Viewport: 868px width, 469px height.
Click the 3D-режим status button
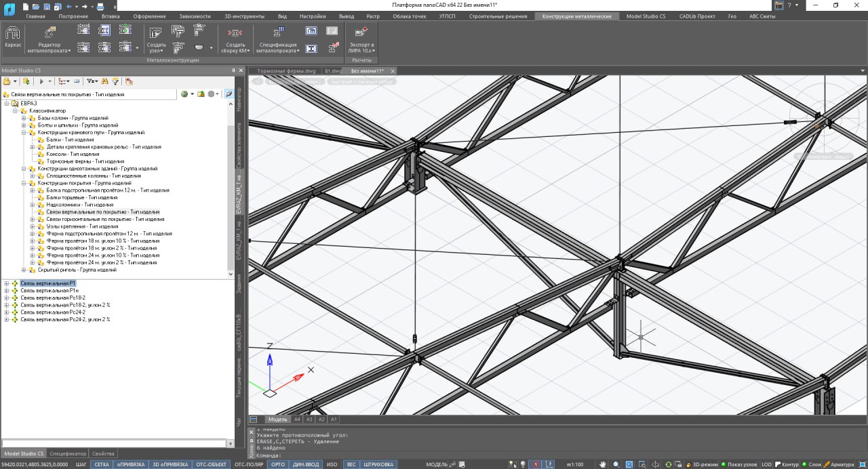coord(701,464)
